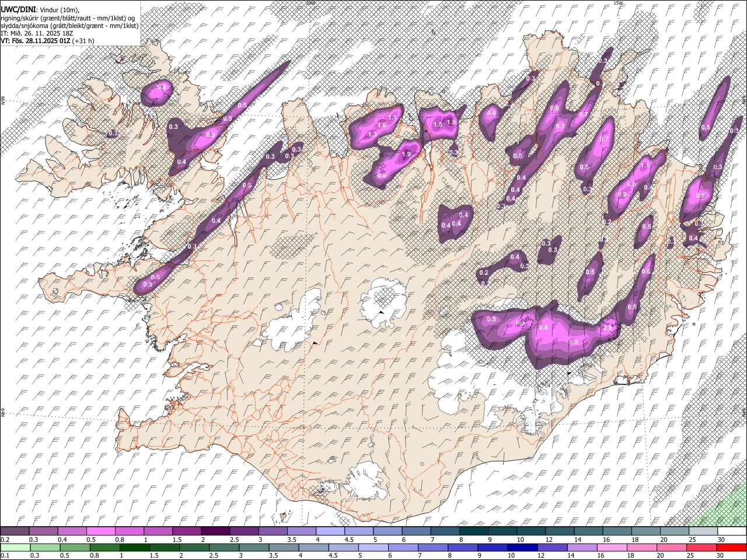
Task: Click the '0.1' label under lower scale
Action: [x=5, y=556]
